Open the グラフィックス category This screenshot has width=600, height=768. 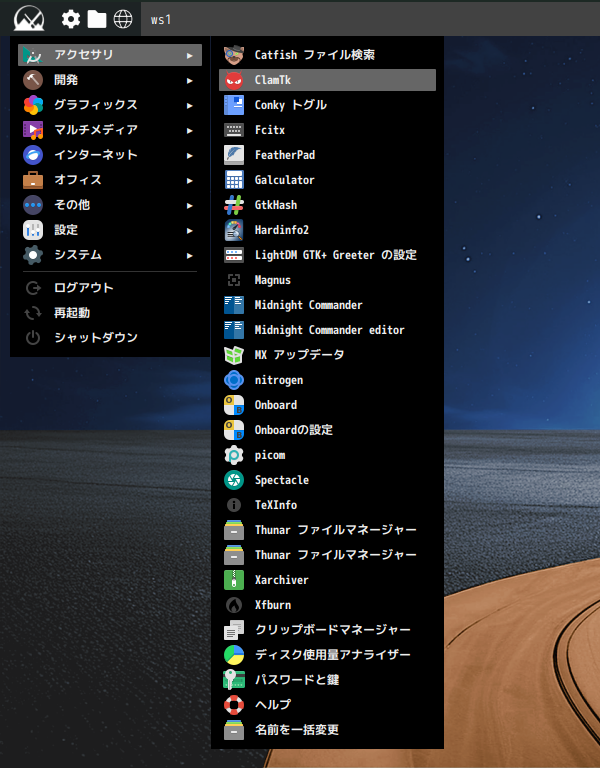(x=110, y=105)
